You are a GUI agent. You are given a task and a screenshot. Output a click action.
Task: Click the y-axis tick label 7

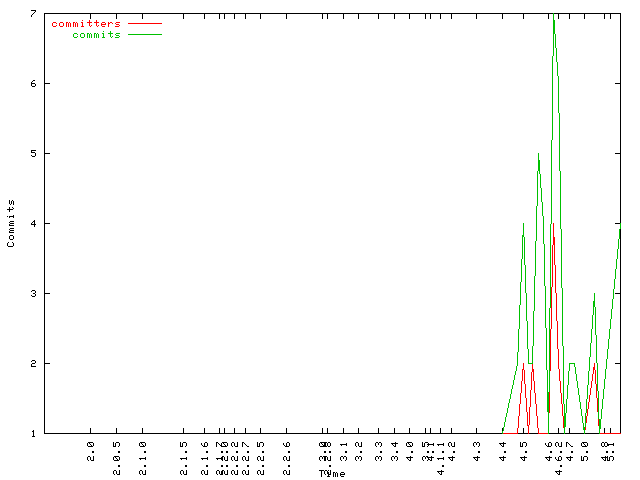click(33, 14)
